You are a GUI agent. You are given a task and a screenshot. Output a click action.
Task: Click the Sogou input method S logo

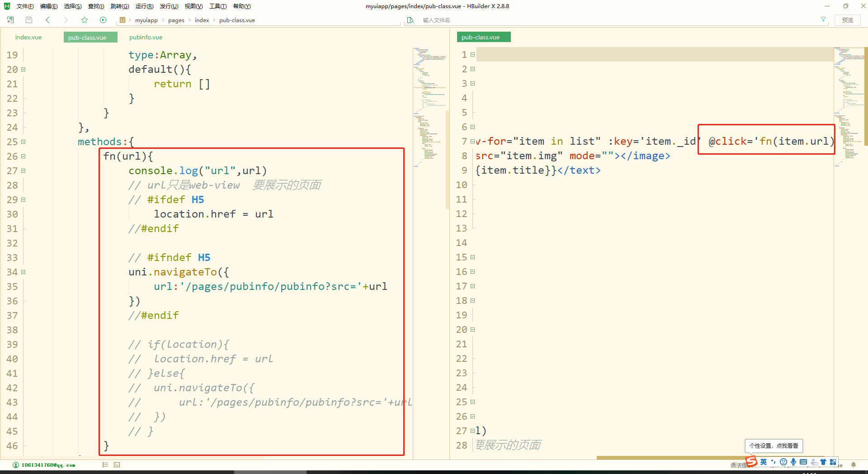pos(751,461)
